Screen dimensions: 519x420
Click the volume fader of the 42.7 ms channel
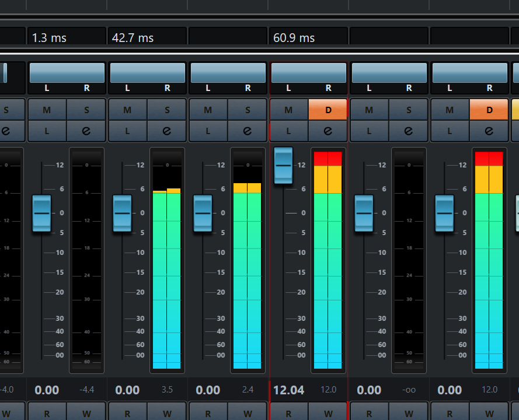122,213
